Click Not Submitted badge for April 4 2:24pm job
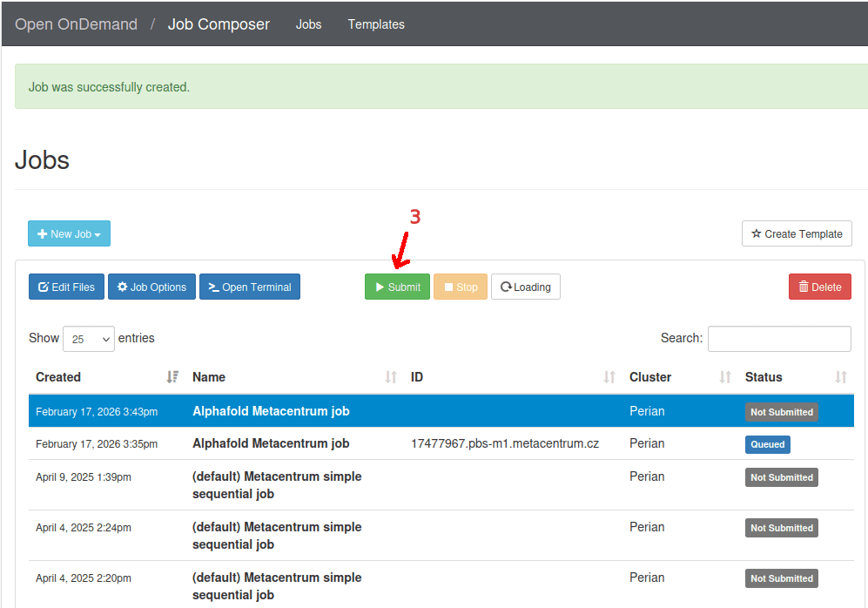Screen dimensions: 868x608 pos(781,528)
